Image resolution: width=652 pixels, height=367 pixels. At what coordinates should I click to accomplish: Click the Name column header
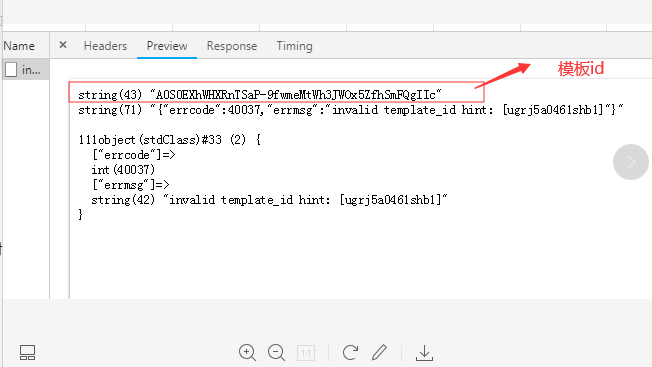click(x=19, y=46)
